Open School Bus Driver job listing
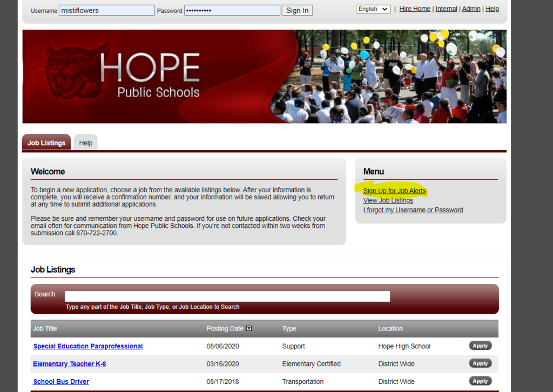Screen dimensions: 553x392 pos(61,381)
